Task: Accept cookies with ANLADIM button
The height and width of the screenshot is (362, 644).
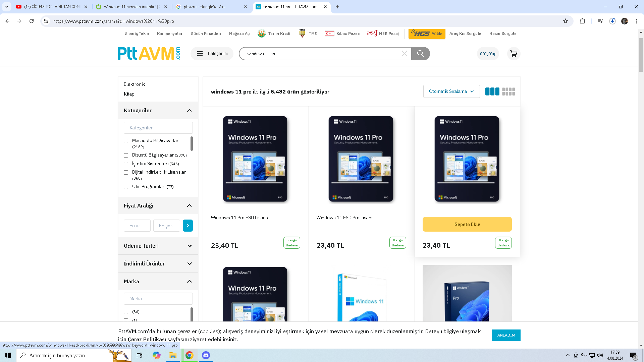Action: point(506,335)
